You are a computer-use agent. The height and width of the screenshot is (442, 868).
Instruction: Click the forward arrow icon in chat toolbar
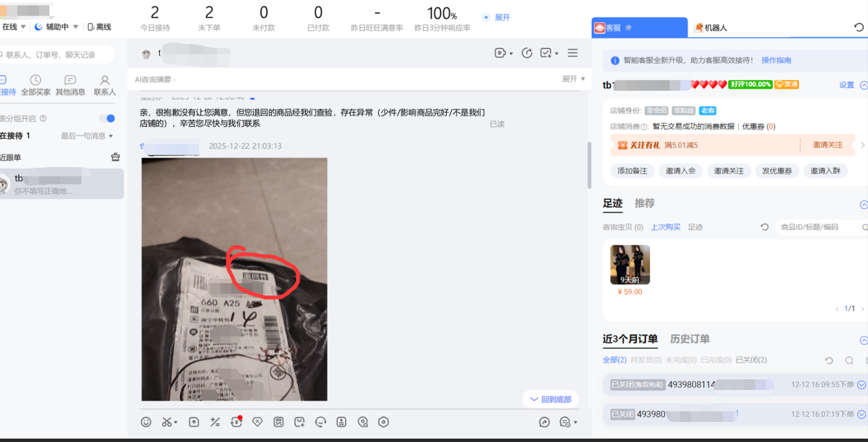point(544,422)
